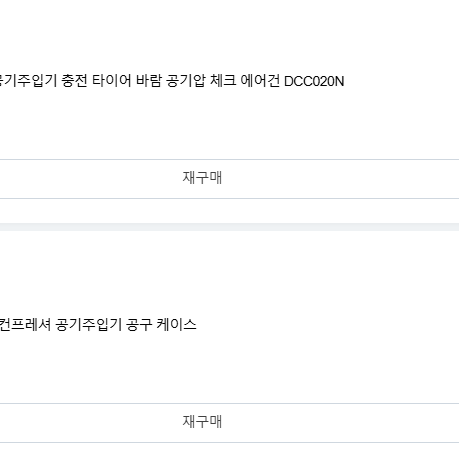Click the 컨프레셔 word in the second product name

pyautogui.click(x=25, y=325)
